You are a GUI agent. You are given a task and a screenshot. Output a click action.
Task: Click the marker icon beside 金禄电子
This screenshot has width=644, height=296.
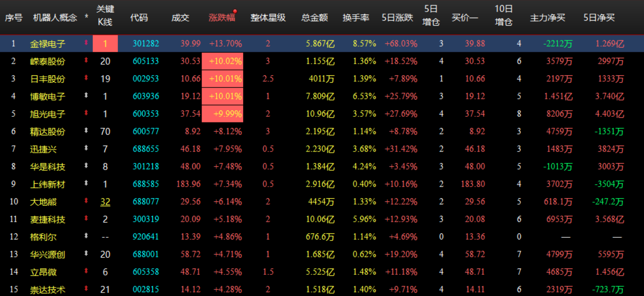coord(86,43)
